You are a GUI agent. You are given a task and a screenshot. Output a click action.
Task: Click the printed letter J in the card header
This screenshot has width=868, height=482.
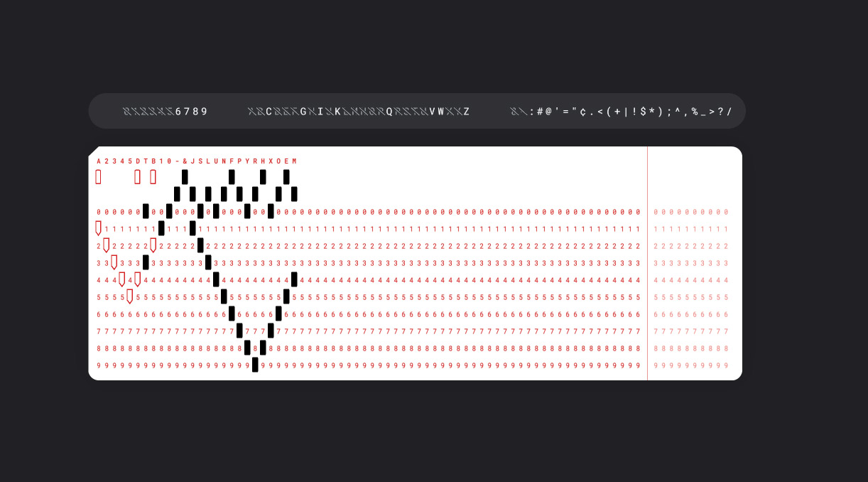(x=192, y=161)
